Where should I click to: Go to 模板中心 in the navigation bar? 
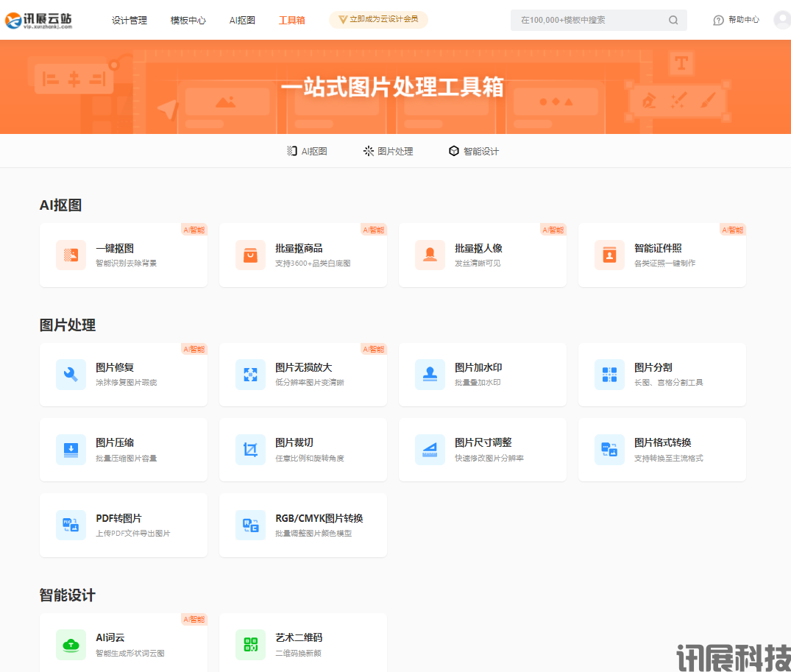188,20
